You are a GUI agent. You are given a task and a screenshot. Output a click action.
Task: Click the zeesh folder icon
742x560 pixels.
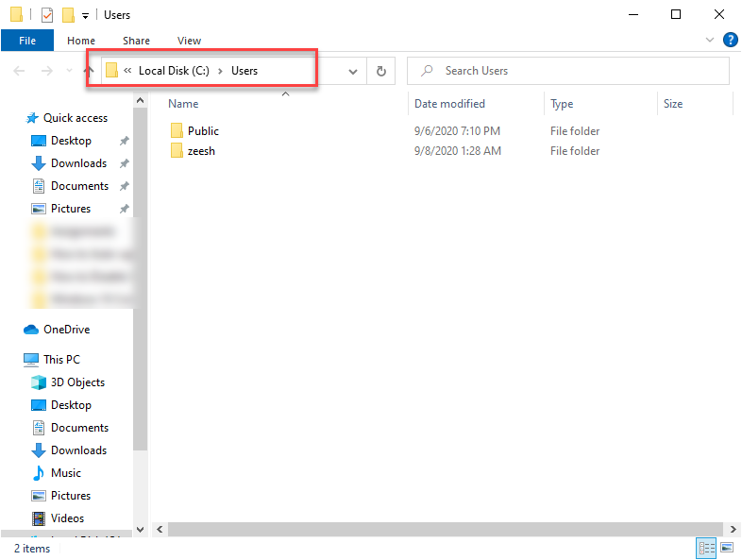tap(177, 150)
